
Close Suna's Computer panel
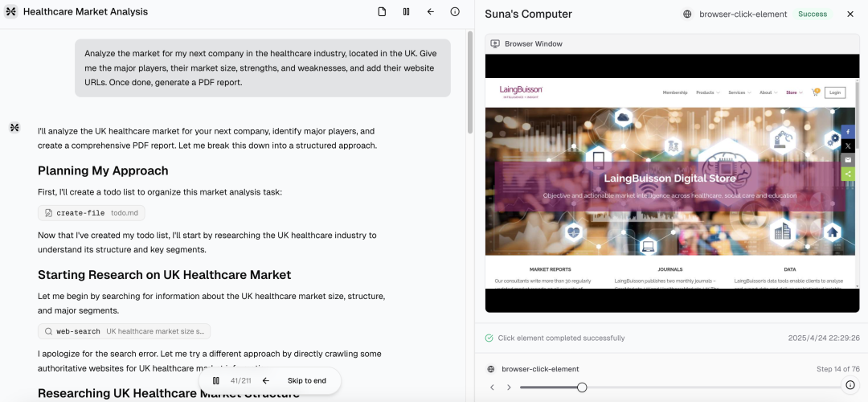point(850,14)
